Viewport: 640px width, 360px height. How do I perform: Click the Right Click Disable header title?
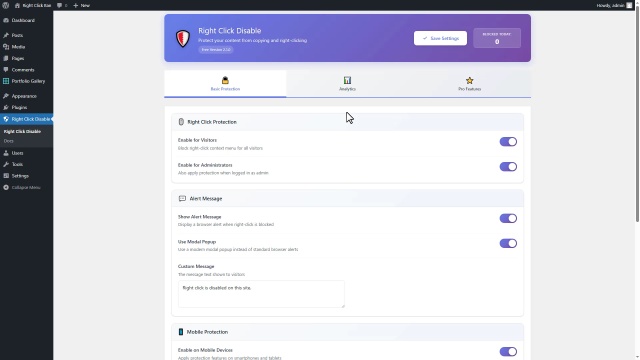pyautogui.click(x=230, y=31)
